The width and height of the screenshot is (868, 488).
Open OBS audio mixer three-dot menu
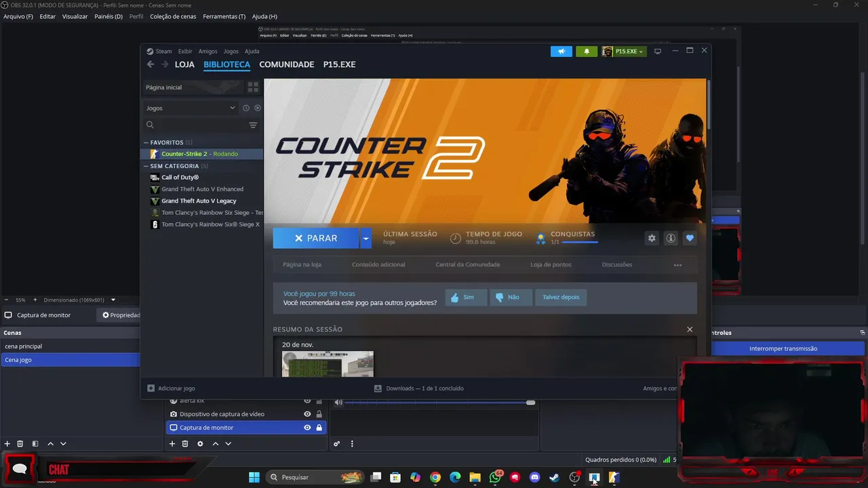352,444
